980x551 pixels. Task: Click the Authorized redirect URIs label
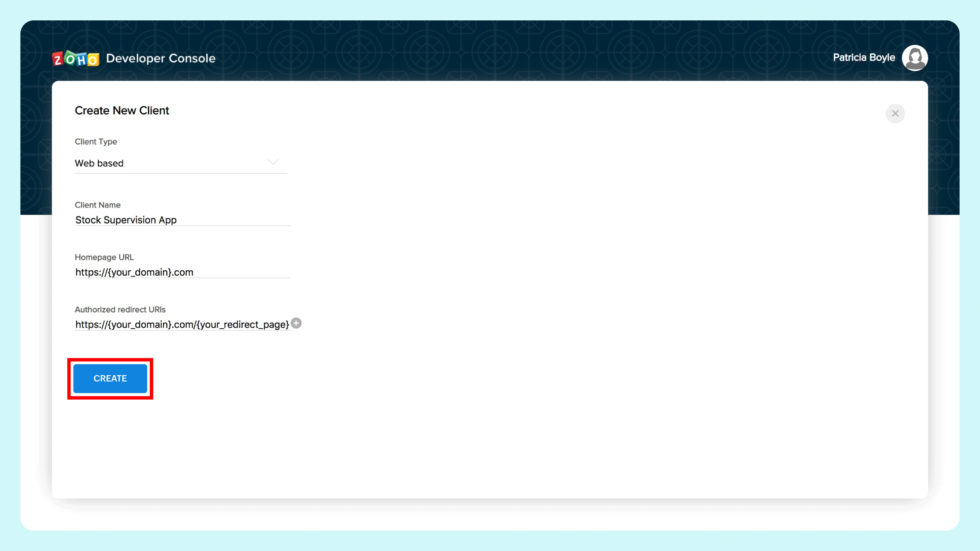pos(120,310)
